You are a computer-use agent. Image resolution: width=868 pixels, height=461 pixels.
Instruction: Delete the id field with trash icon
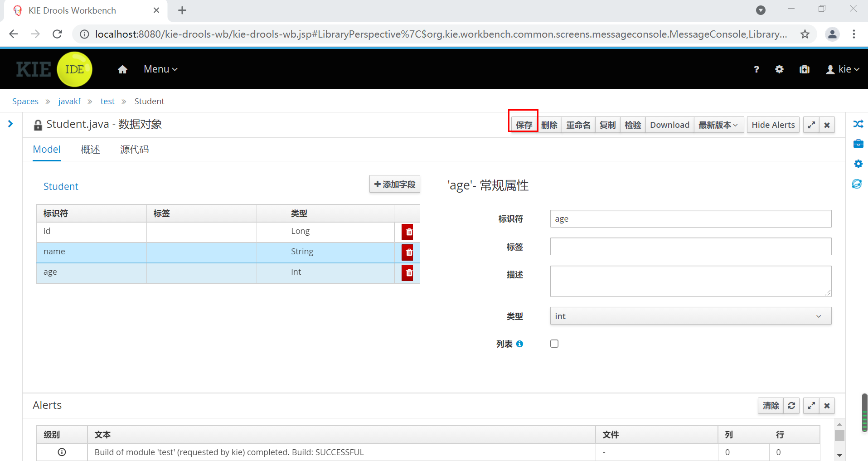[407, 232]
